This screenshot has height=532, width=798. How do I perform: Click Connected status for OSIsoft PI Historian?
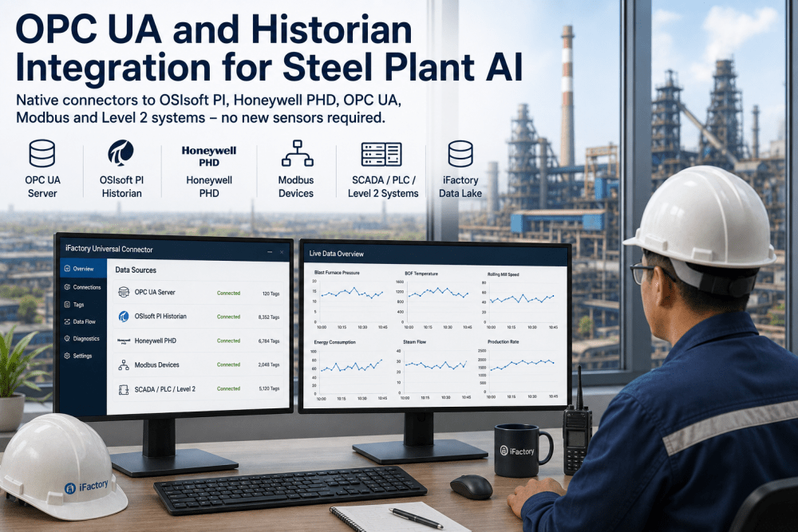click(x=228, y=317)
